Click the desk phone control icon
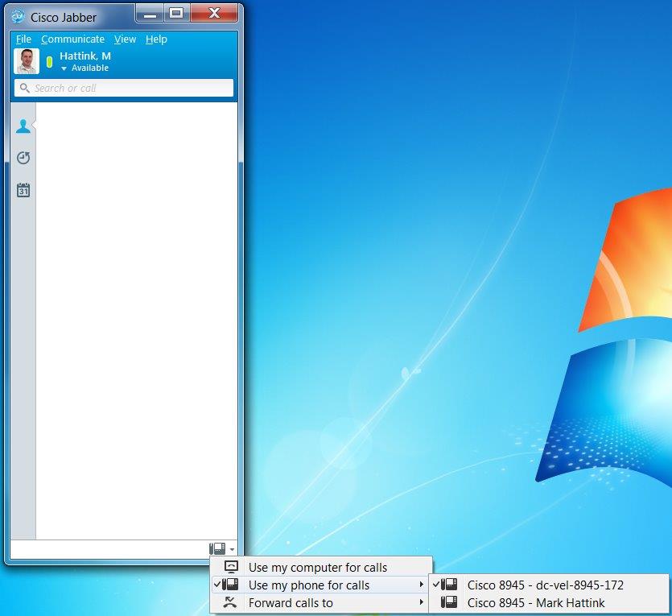Viewport: 672px width, 616px height. [217, 548]
